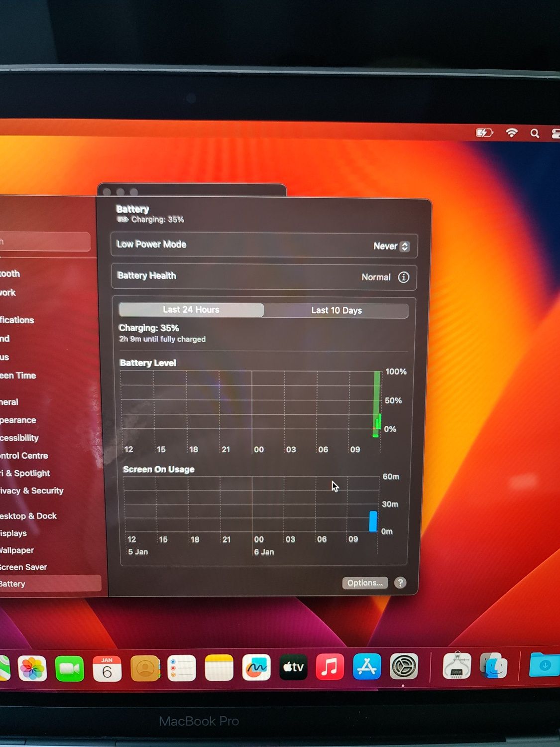The image size is (560, 747).
Task: Select Battery item in sidebar
Action: pos(50,584)
